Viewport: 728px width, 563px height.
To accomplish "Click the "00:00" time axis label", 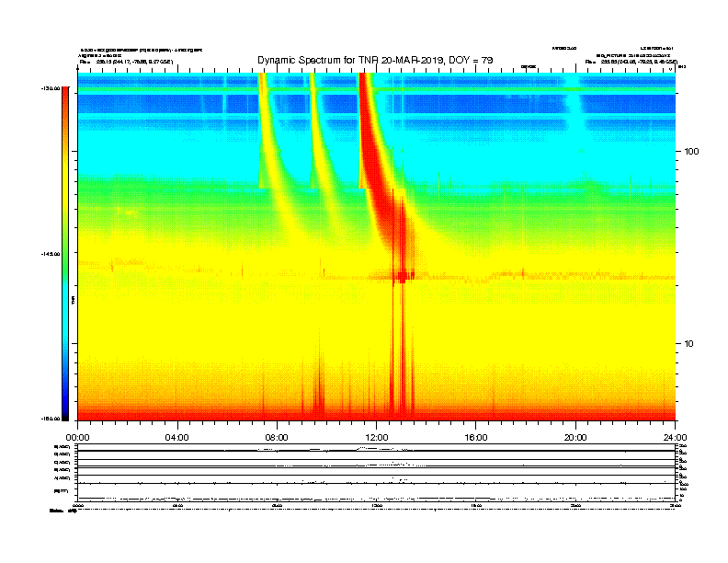I will [77, 438].
